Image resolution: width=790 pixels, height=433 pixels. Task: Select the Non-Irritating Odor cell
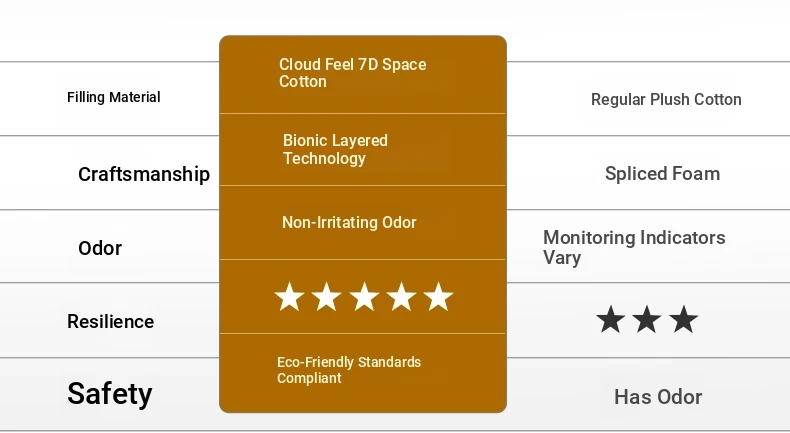pyautogui.click(x=349, y=222)
